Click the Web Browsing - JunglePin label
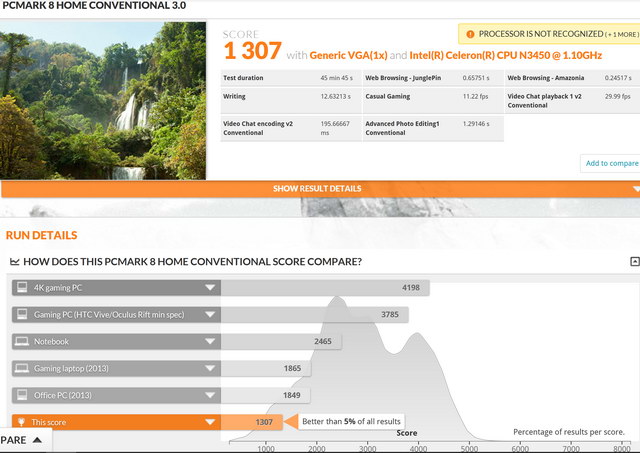The width and height of the screenshot is (640, 453). 403,78
